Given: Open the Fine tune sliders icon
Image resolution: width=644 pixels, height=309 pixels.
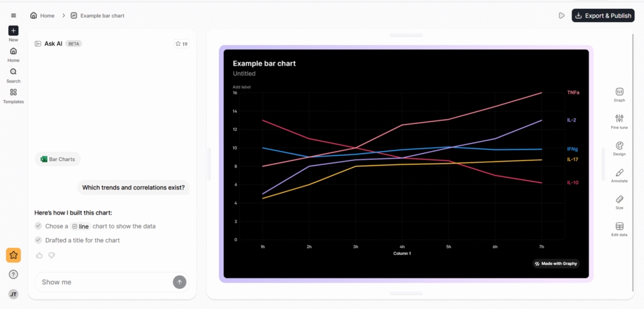Looking at the screenshot, I should pos(619,118).
